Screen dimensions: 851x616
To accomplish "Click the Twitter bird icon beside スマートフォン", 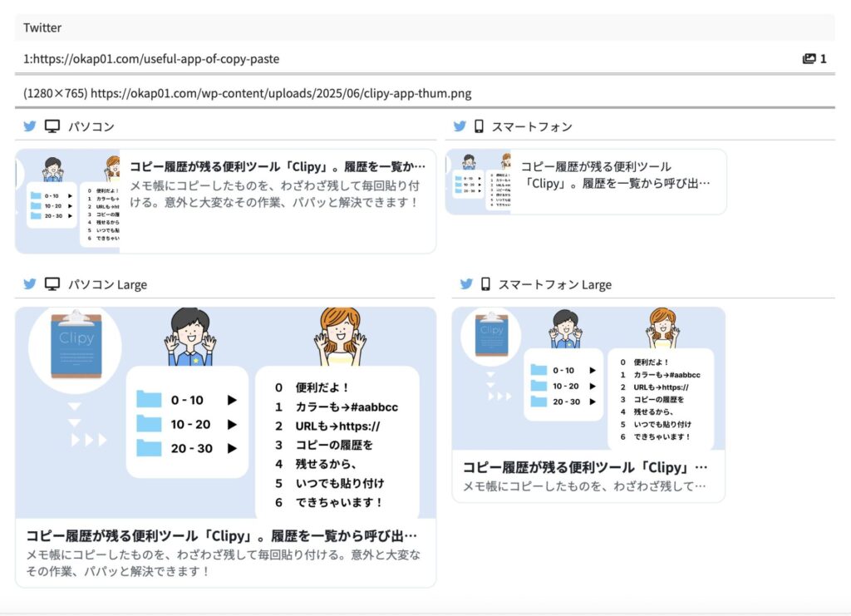I will point(460,126).
